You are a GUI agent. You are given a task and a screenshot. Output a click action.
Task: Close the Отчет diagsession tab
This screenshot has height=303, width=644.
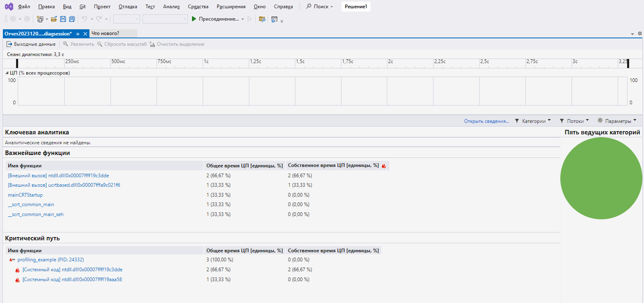[x=85, y=34]
